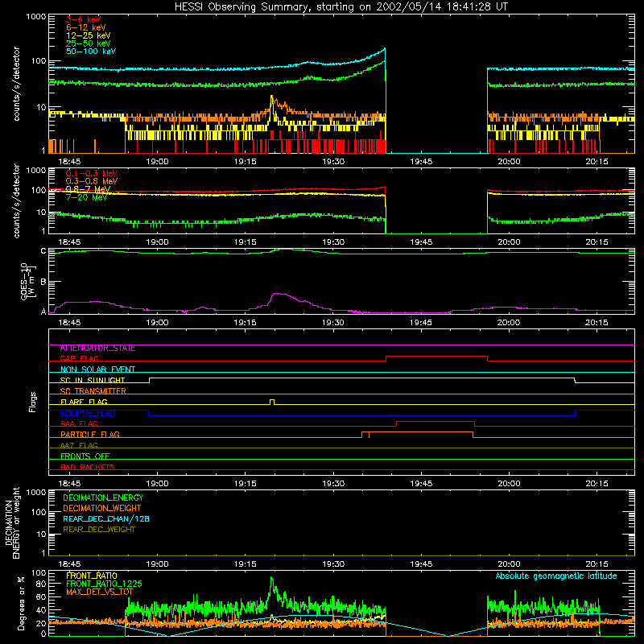The image size is (644, 644).
Task: Select the DECIMATION_WEIGHT legend label
Action: 102,508
